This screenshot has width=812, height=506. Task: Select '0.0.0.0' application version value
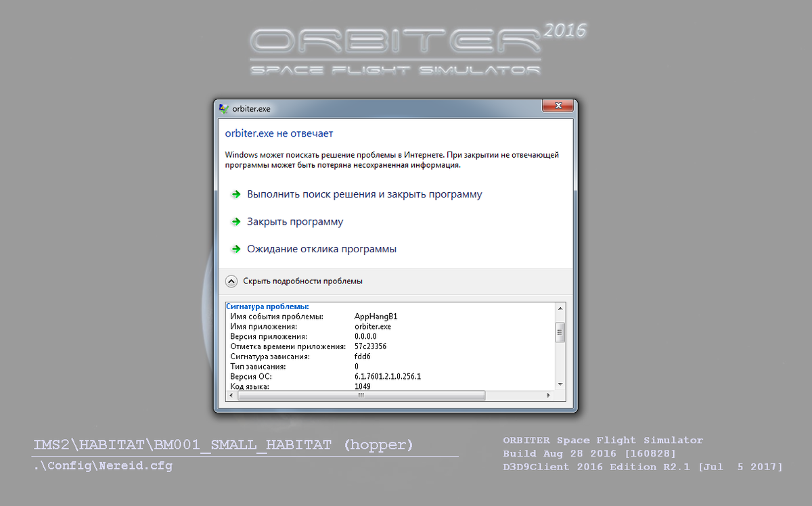365,336
